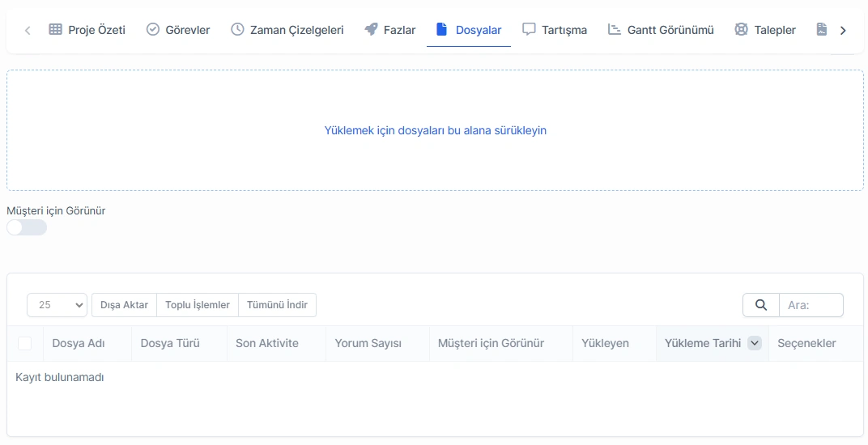Screen dimensions: 868x445
Task: Open the Tartışma tab
Action: tap(555, 30)
